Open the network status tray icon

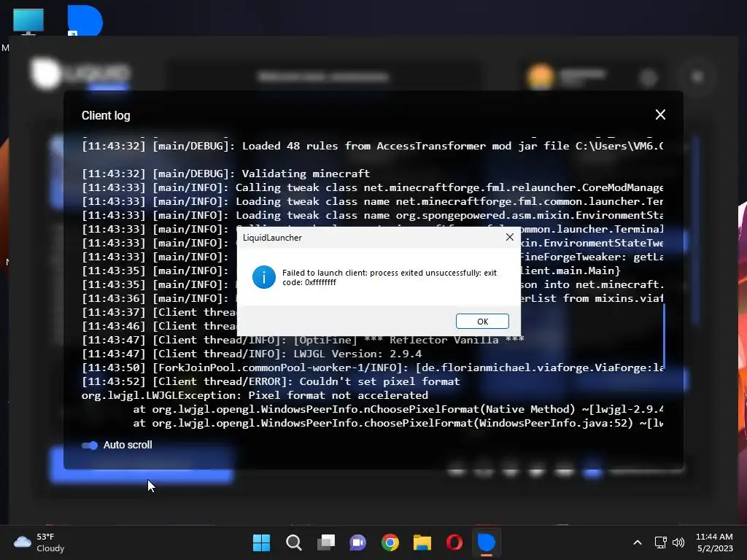660,542
